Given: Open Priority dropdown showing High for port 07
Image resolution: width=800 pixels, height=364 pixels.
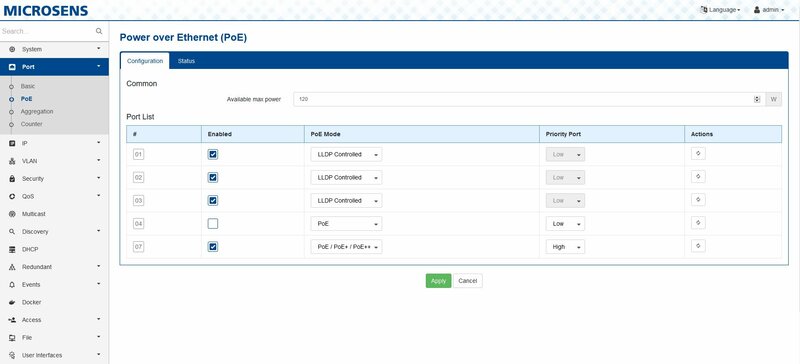Looking at the screenshot, I should pos(565,247).
